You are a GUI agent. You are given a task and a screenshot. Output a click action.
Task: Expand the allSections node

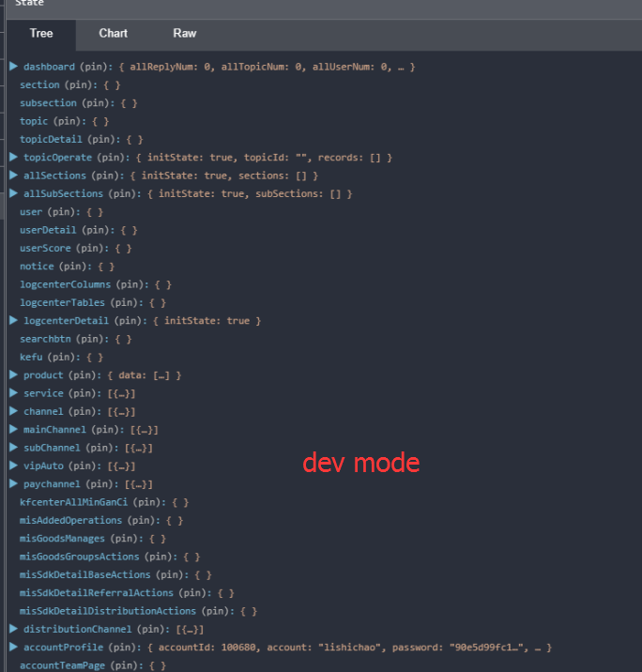click(14, 176)
